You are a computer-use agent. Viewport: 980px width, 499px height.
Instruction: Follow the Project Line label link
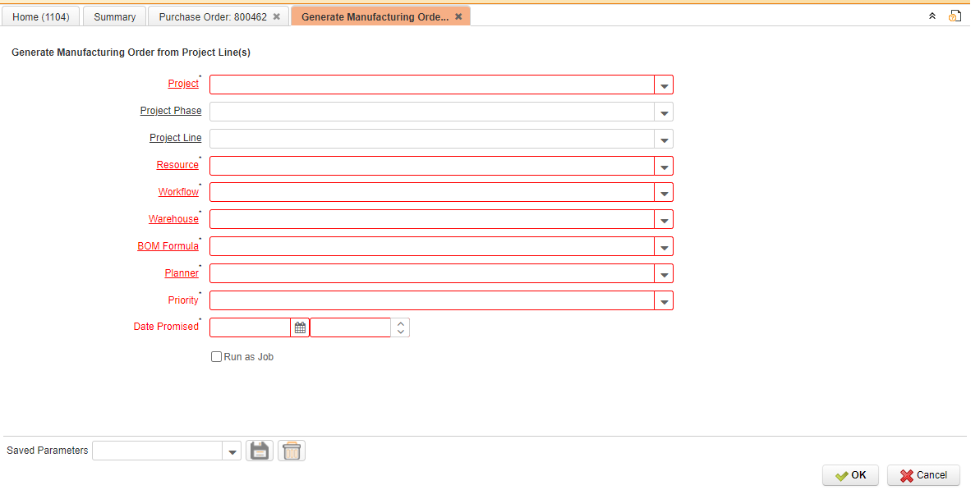pos(176,137)
